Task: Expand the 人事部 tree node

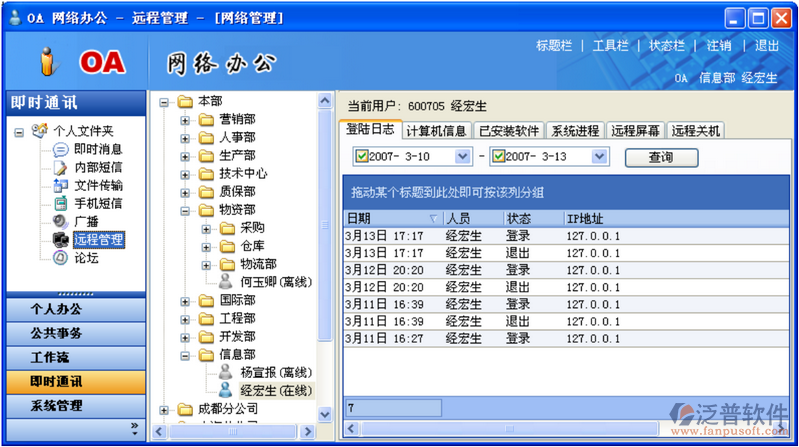Action: point(185,138)
